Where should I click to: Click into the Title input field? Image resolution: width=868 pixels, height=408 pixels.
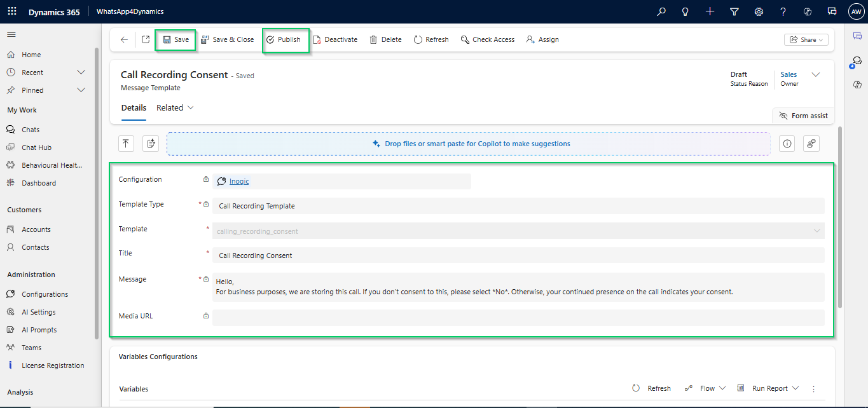[x=518, y=255]
